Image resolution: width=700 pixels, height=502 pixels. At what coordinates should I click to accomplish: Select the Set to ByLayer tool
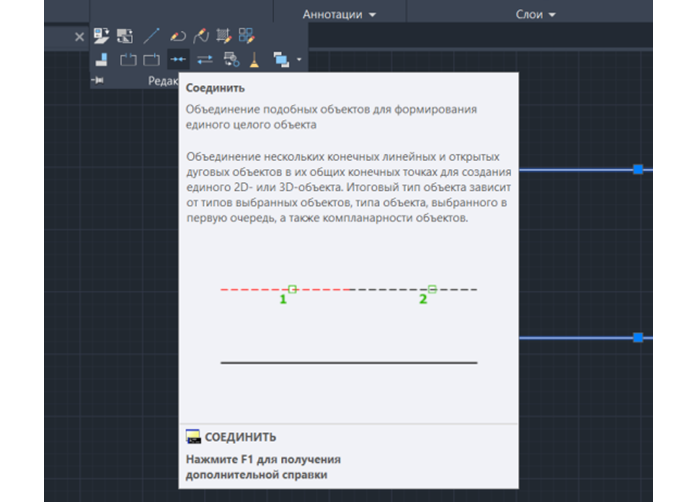coord(101,36)
